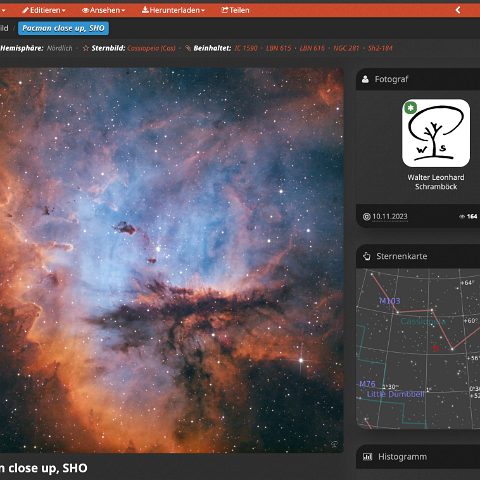Expand the Ansehen dropdown menu
Image resolution: width=480 pixels, height=480 pixels.
(104, 10)
